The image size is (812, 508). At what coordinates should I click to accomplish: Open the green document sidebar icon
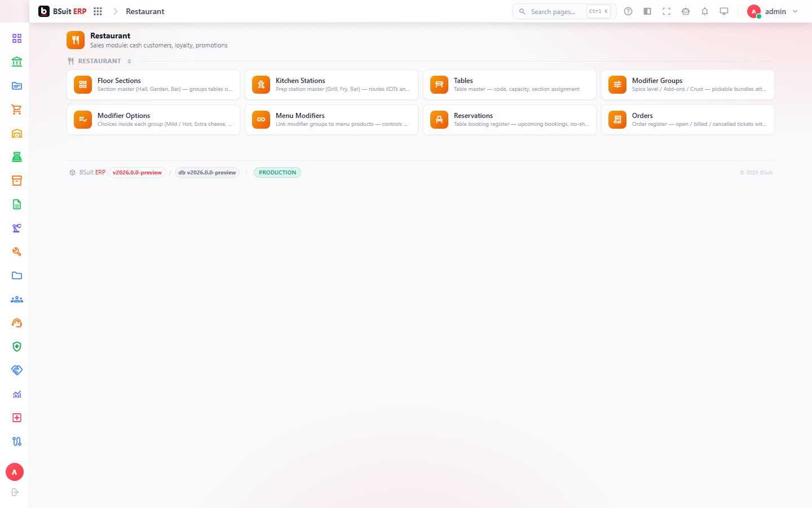point(17,204)
